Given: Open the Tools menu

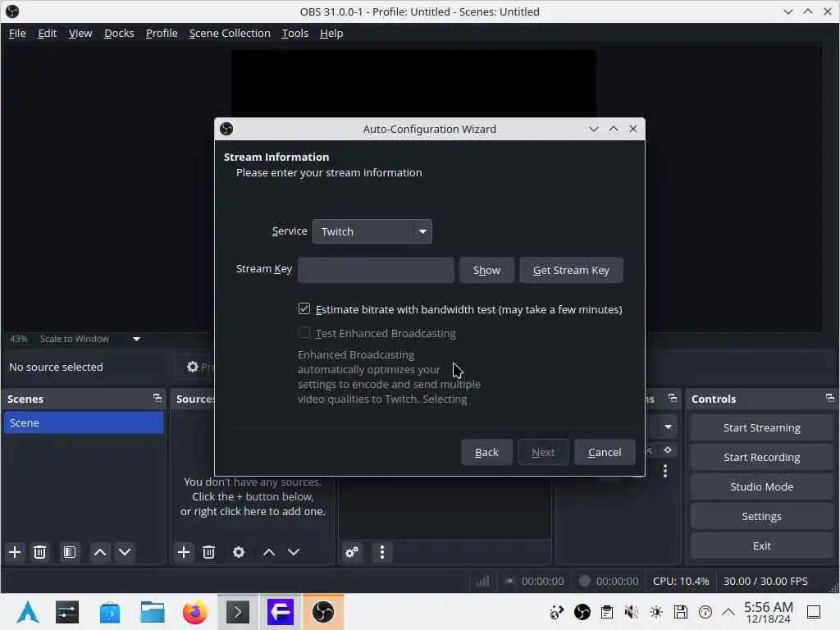Looking at the screenshot, I should click(x=295, y=33).
